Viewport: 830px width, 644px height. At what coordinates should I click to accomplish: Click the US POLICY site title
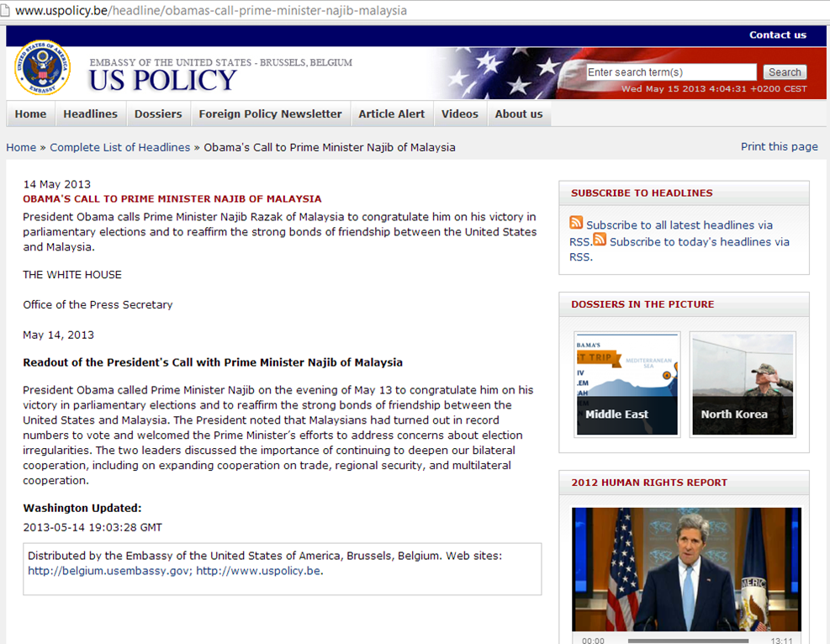[x=162, y=81]
